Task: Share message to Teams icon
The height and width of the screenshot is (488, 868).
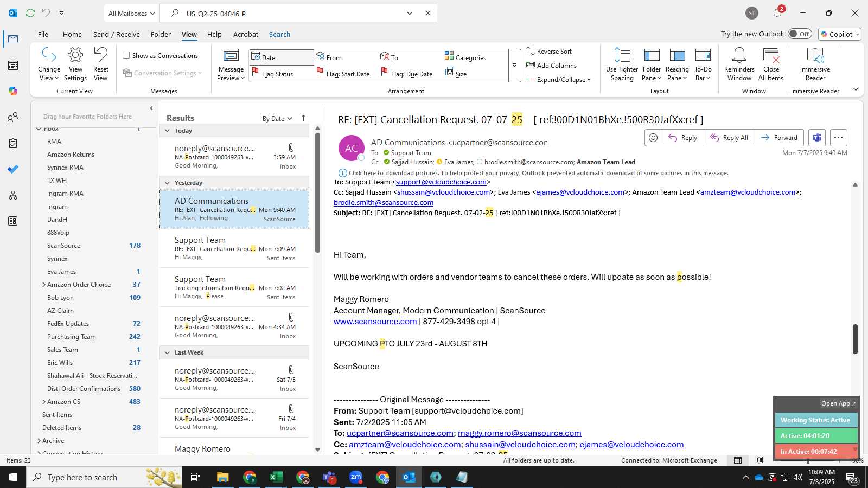Action: click(x=817, y=138)
